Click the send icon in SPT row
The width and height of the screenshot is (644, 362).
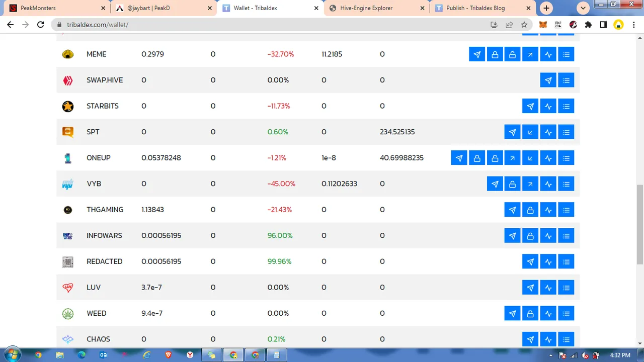(x=513, y=132)
